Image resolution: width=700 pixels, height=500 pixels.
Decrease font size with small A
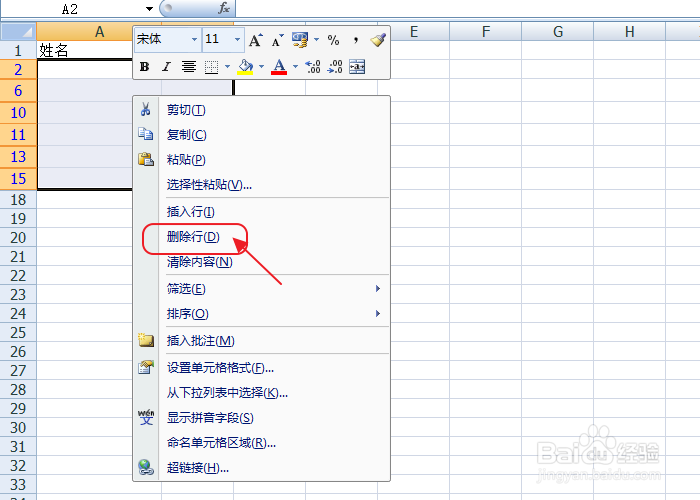[x=277, y=40]
